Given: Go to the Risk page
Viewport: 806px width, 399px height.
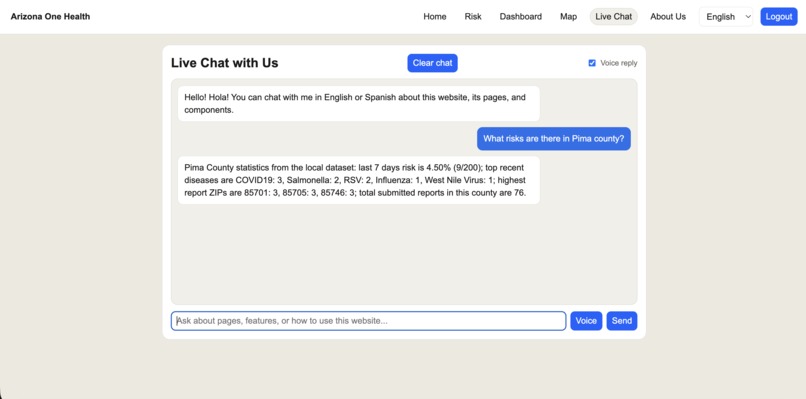Looking at the screenshot, I should coord(473,16).
